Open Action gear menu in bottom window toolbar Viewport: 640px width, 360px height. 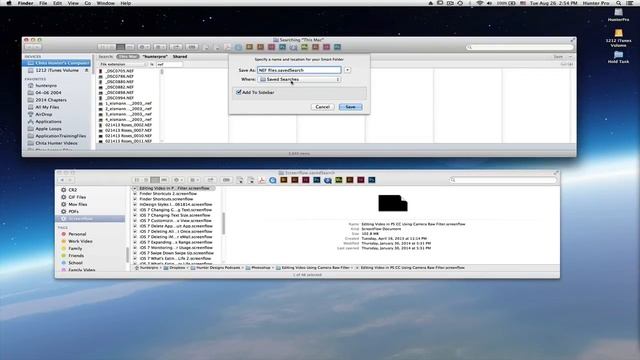(178, 180)
